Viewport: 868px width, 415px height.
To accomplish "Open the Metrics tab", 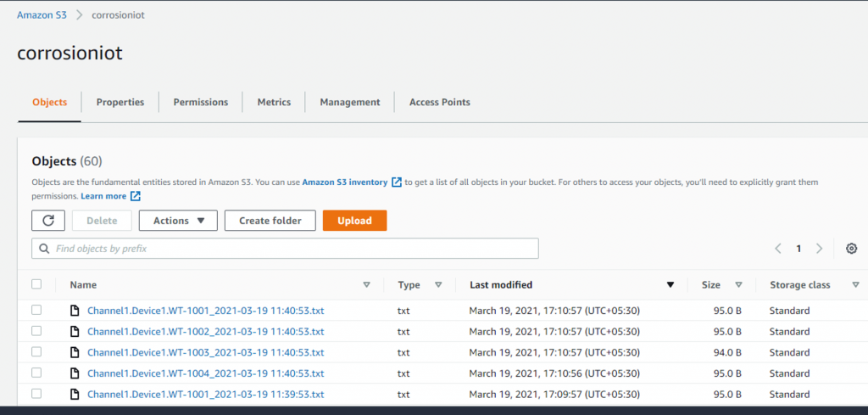I will tap(274, 102).
